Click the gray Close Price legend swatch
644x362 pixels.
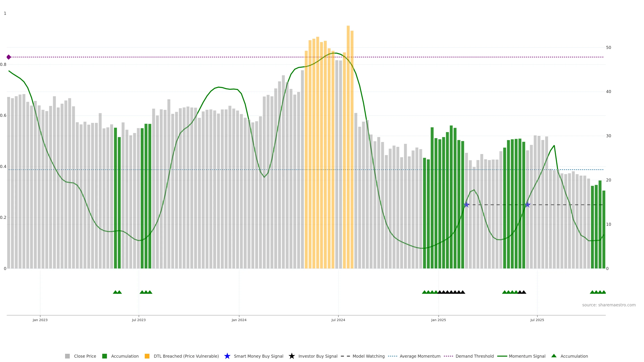[67, 356]
